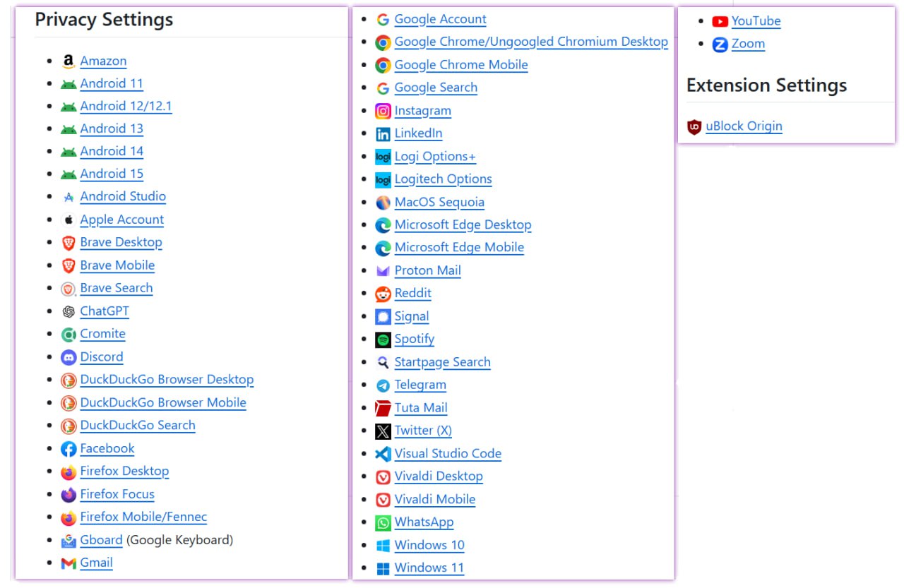The width and height of the screenshot is (904, 588).
Task: Click the YouTube logo icon
Action: click(x=720, y=21)
